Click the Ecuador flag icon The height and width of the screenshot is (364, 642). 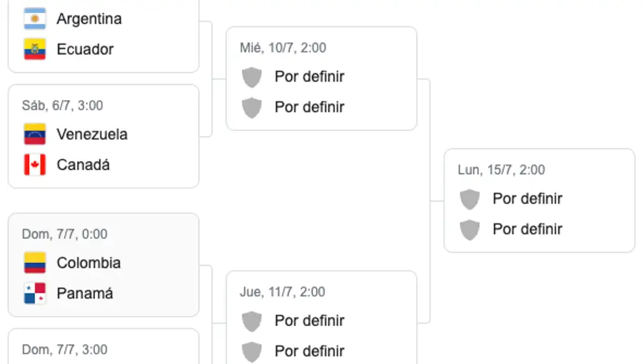click(x=35, y=49)
